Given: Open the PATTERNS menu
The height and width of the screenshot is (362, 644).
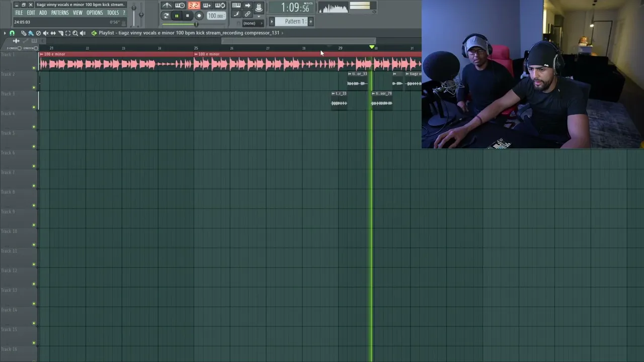Looking at the screenshot, I should point(60,13).
